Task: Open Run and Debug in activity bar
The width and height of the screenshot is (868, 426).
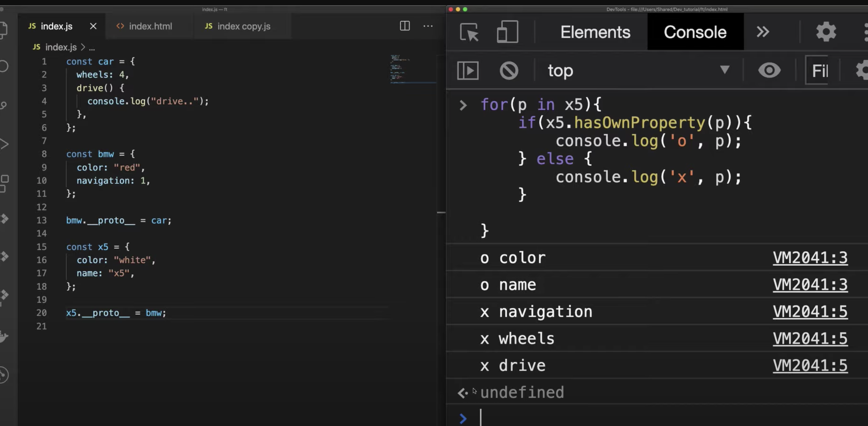Action: tap(4, 144)
